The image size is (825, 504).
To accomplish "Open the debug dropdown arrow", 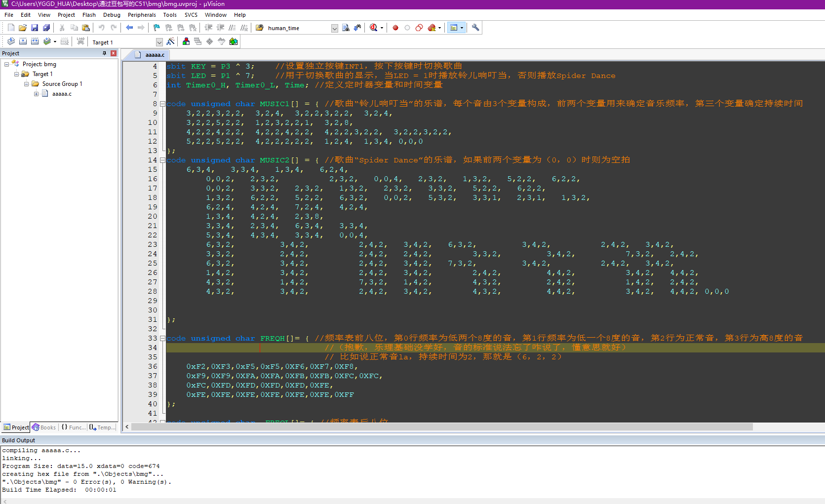I will [x=382, y=28].
